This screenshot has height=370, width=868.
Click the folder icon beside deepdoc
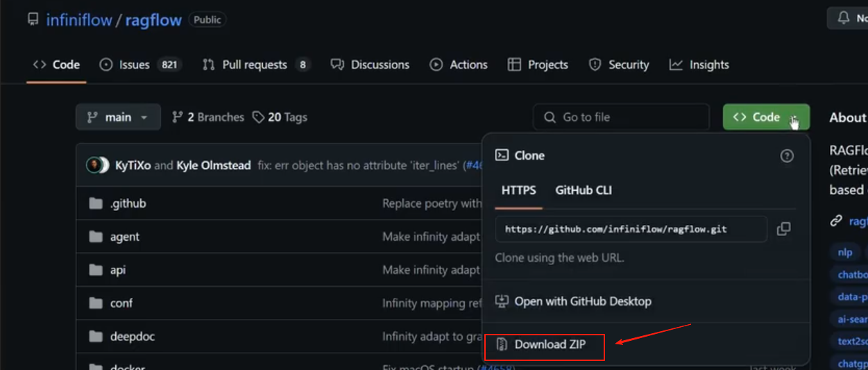(x=96, y=337)
